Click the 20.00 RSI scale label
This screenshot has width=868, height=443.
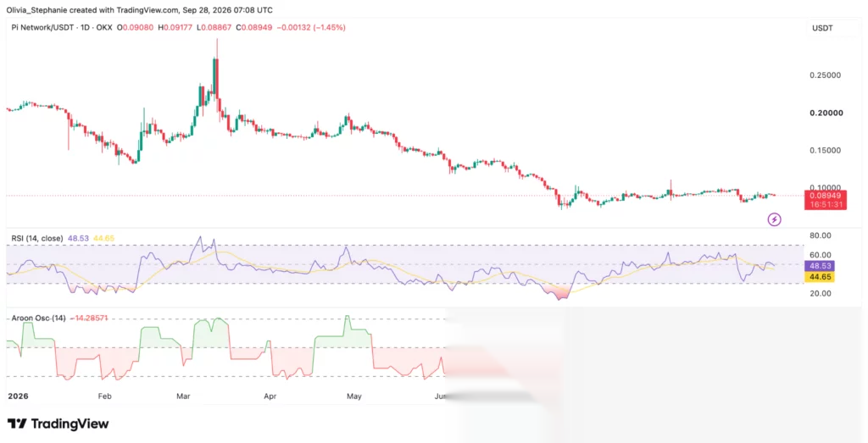click(x=820, y=293)
